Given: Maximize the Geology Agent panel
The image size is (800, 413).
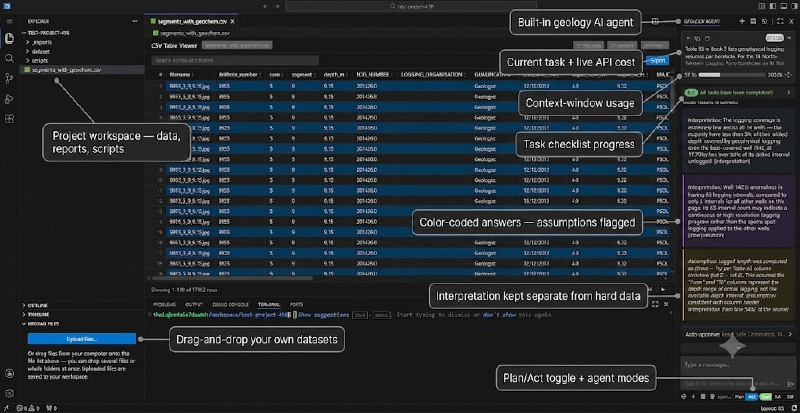Looking at the screenshot, I should point(780,21).
